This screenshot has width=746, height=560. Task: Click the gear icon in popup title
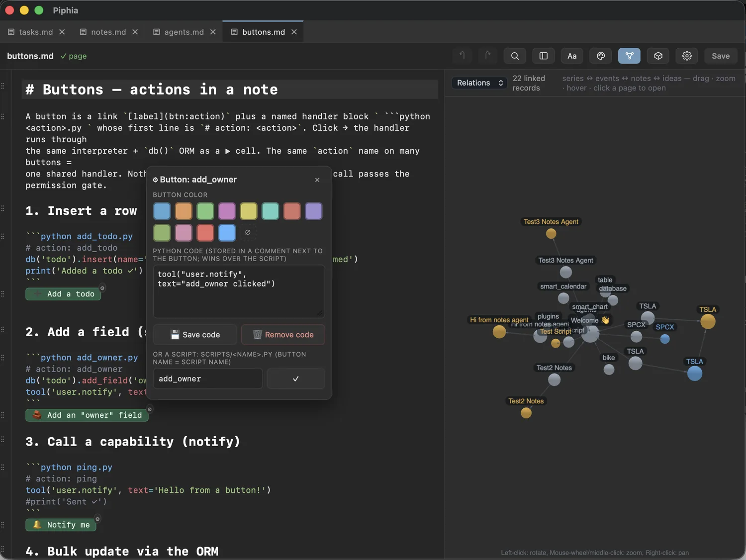click(155, 180)
